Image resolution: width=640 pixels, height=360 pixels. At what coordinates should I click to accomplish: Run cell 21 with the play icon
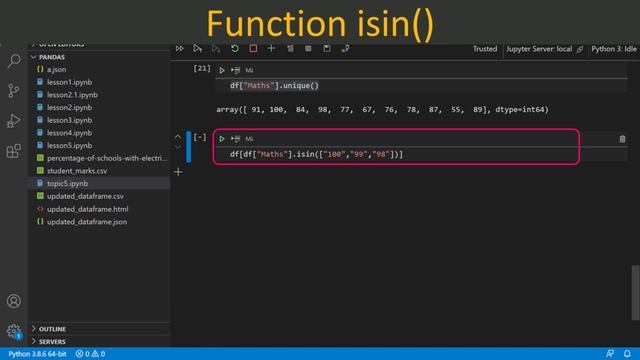(x=222, y=70)
